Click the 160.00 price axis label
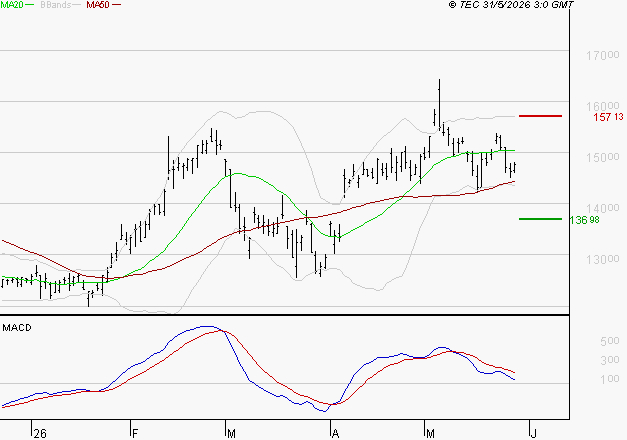Image resolution: width=627 pixels, height=440 pixels. click(603, 106)
